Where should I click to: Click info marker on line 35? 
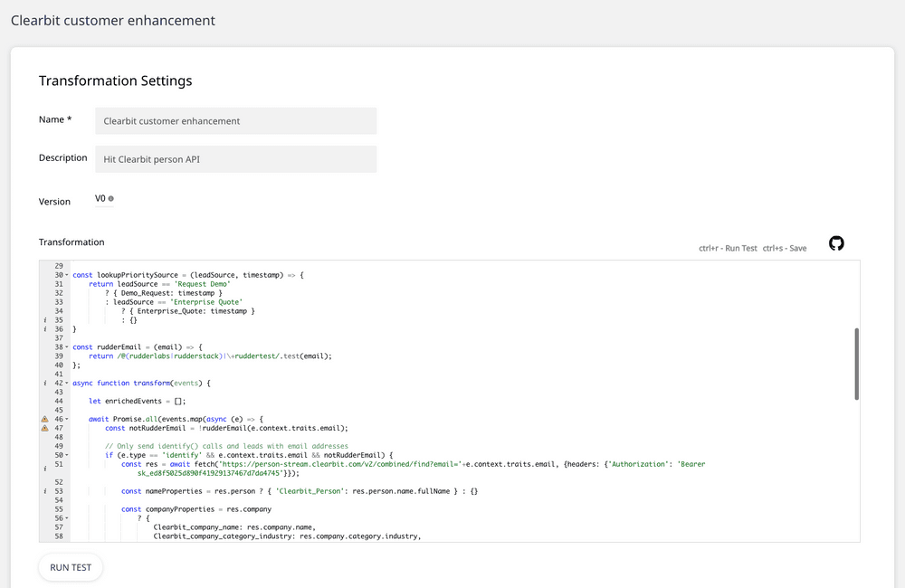[x=44, y=320]
